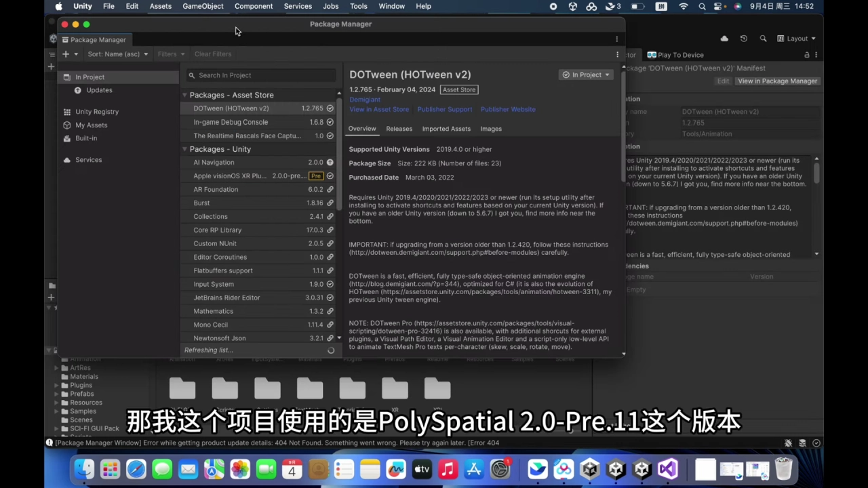Screen dimensions: 868x488
Task: Open Publisher Website link
Action: coord(508,109)
